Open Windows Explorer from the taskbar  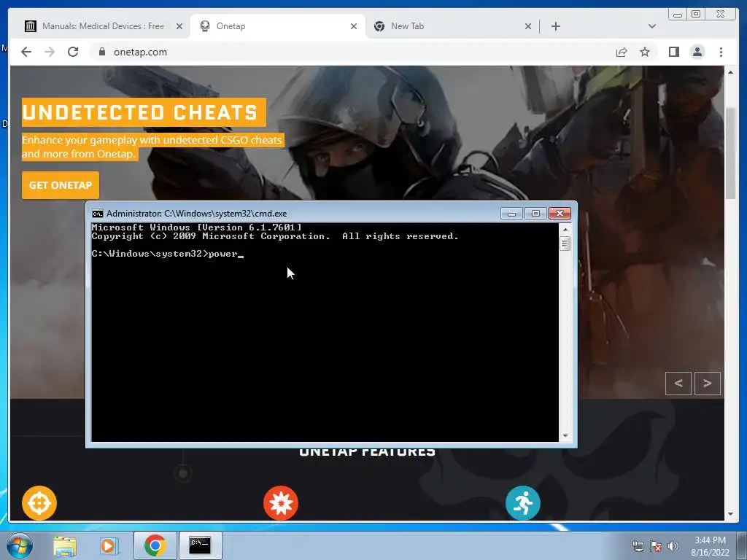(65, 545)
